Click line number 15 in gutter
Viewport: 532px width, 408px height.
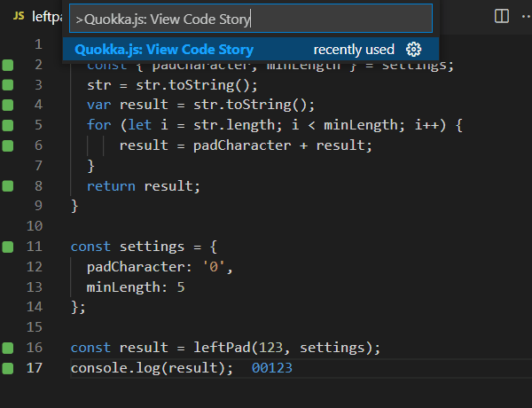pos(35,327)
